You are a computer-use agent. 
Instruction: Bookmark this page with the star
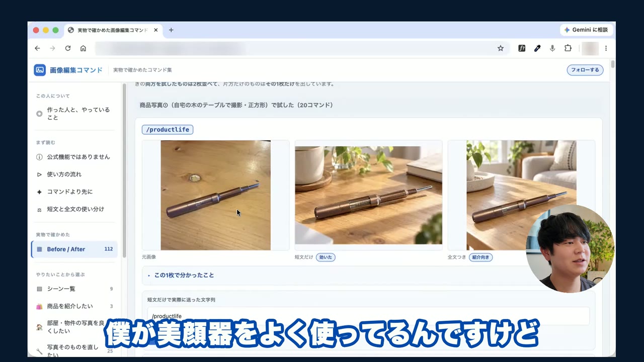point(501,48)
